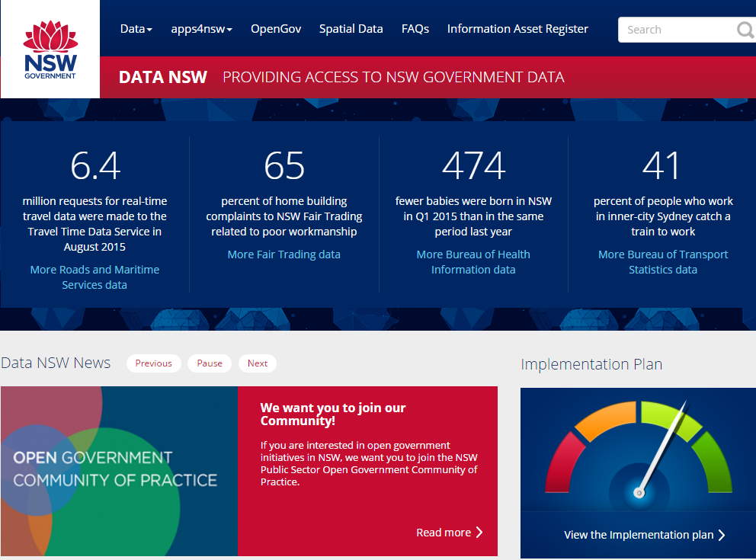Go to the OpenGov menu item
756x560 pixels.
click(x=276, y=29)
